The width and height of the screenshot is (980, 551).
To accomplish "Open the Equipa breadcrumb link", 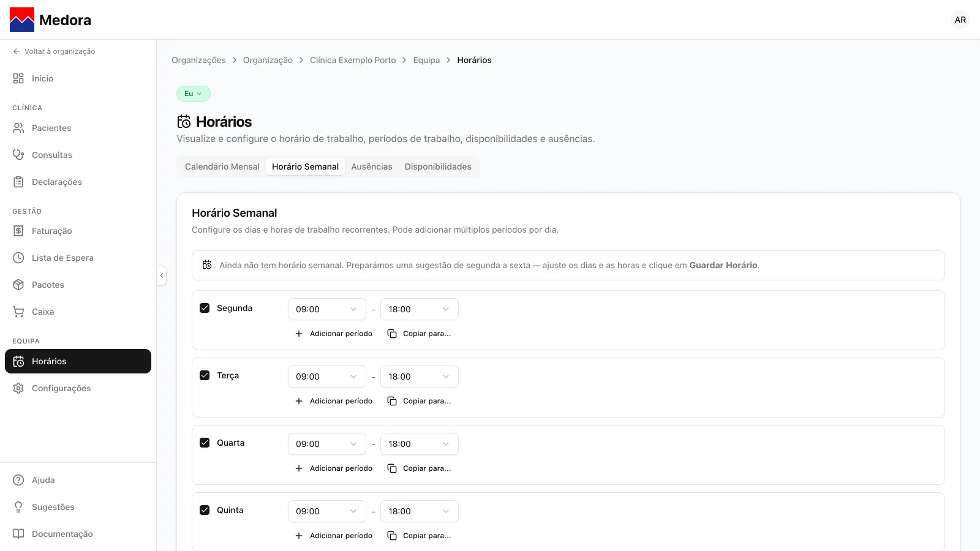I will click(426, 60).
